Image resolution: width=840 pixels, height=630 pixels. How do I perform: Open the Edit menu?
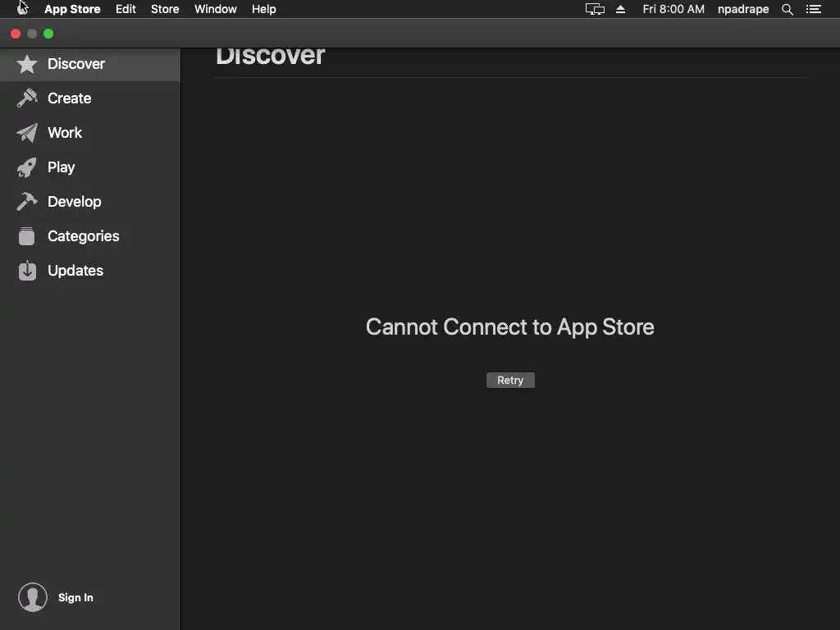pyautogui.click(x=126, y=9)
